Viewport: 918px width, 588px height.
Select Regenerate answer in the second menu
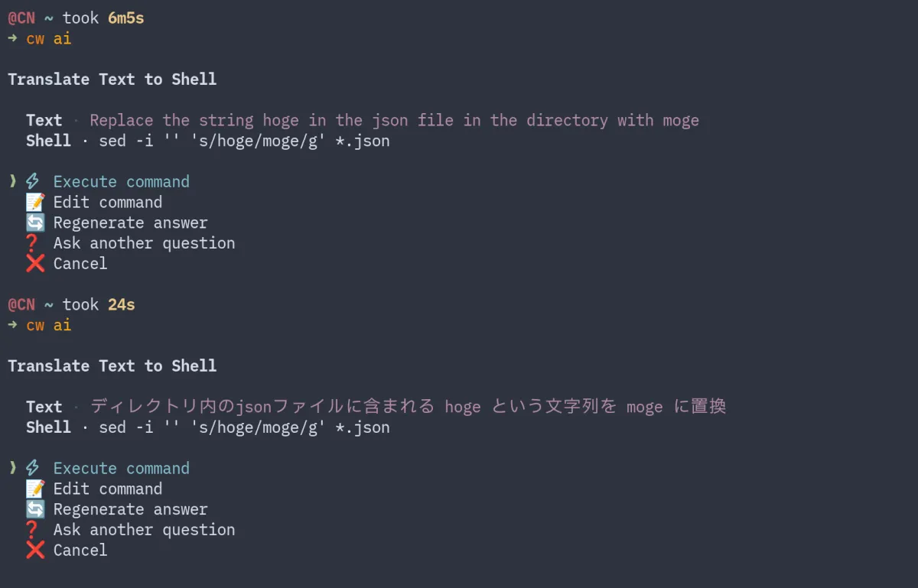(x=130, y=509)
